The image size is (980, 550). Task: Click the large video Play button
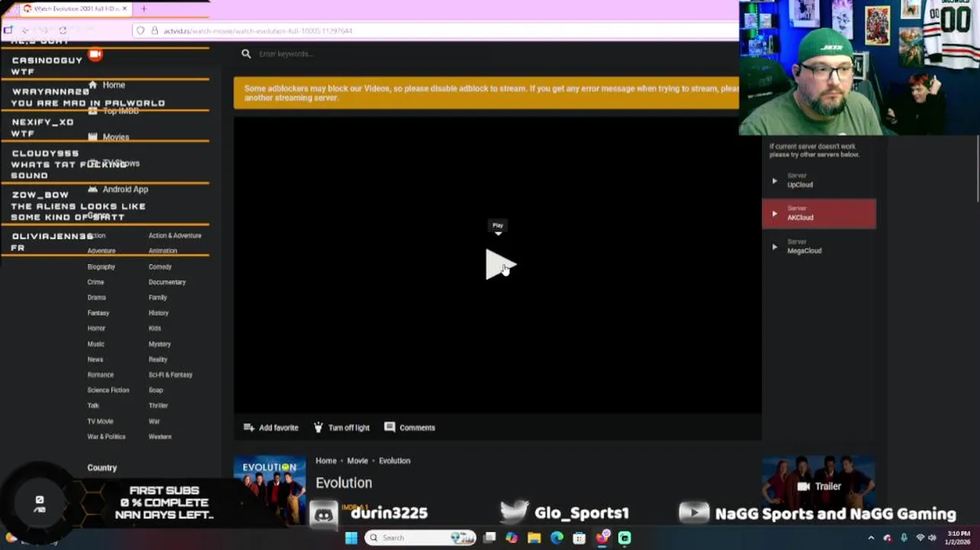tap(501, 264)
